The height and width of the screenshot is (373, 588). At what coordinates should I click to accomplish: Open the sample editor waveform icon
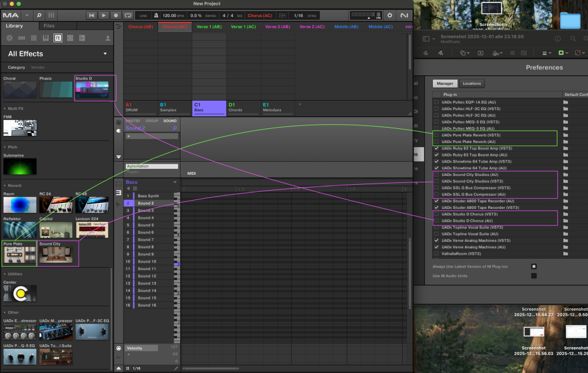119,204
